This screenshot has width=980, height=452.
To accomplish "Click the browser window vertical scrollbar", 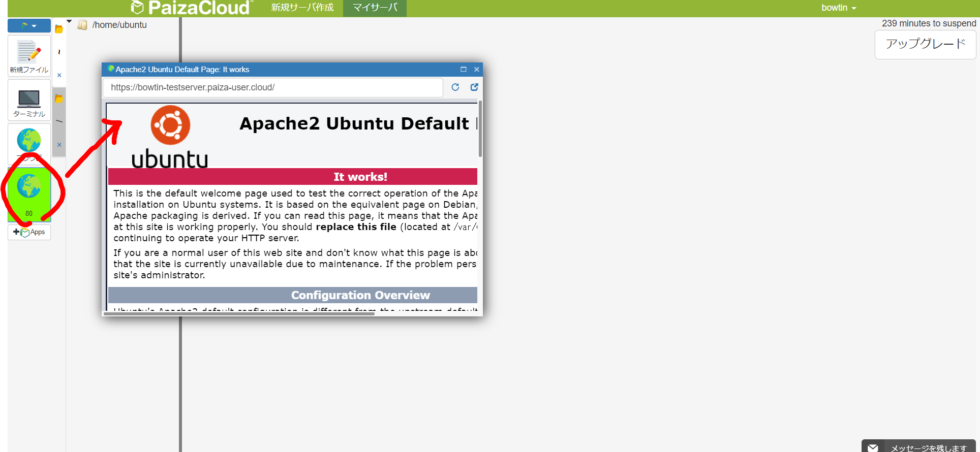I will click(480, 130).
